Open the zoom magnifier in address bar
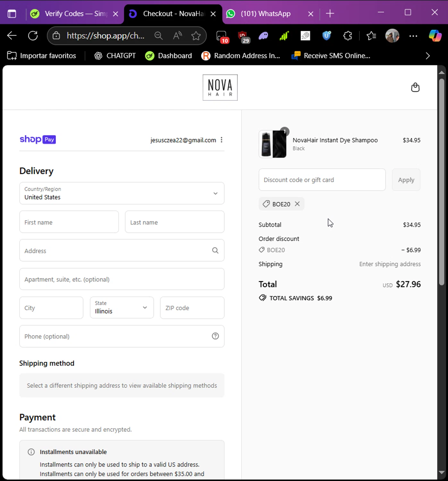Viewport: 448px width, 481px height. point(158,36)
